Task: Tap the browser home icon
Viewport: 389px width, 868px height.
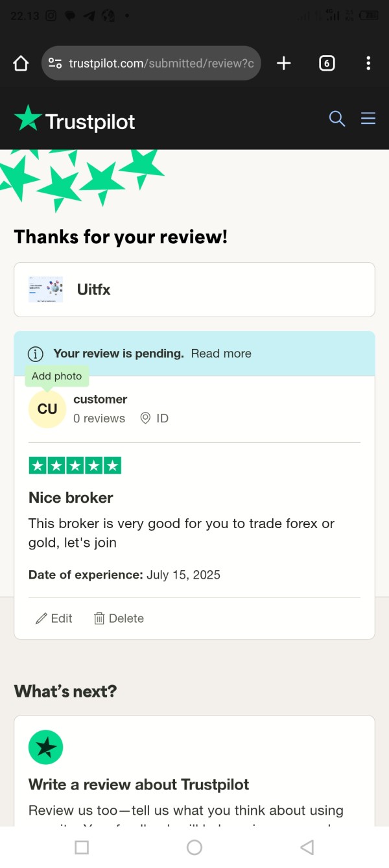Action: click(x=21, y=64)
